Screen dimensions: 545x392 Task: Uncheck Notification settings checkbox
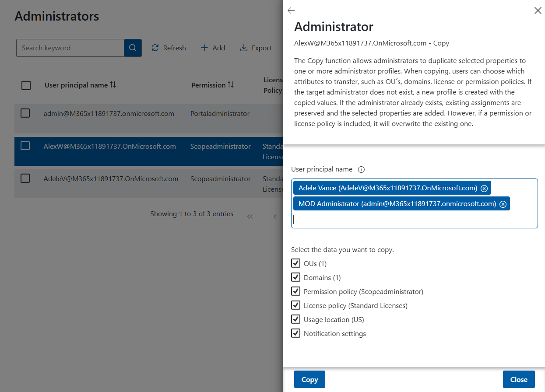pyautogui.click(x=296, y=333)
